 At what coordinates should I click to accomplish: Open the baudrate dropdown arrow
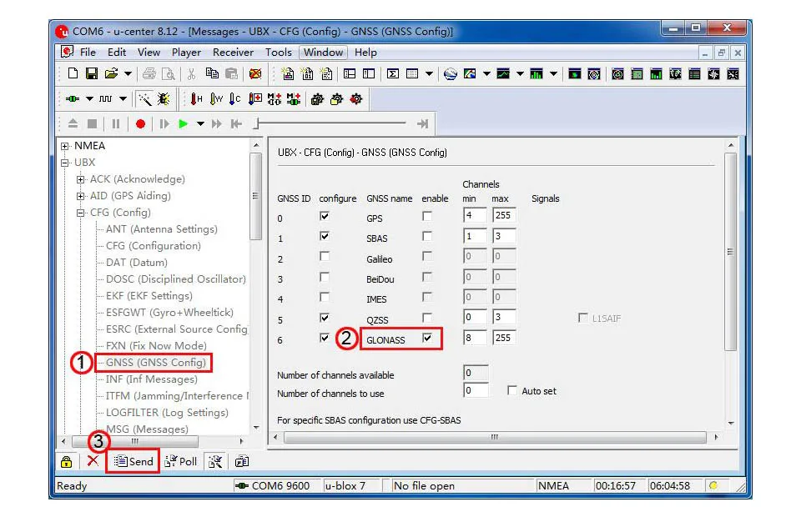[123, 98]
